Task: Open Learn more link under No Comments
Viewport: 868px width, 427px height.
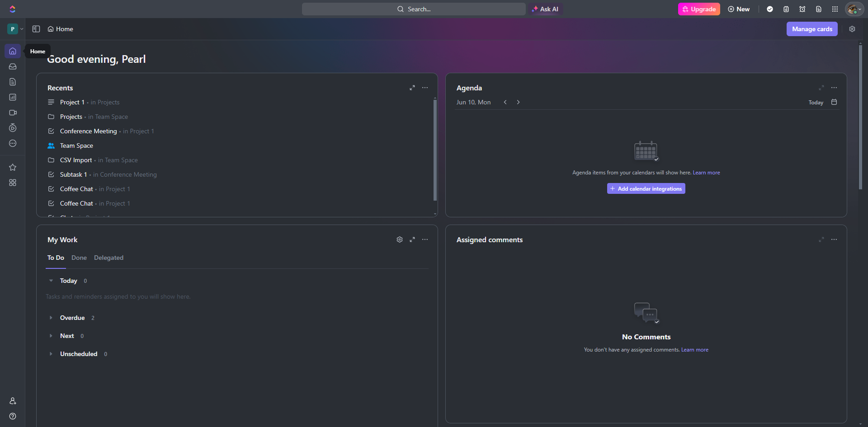Action: [695, 350]
